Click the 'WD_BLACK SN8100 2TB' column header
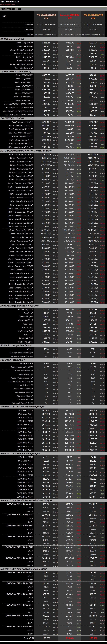The height and width of the screenshot is (644, 107). [x=93, y=16]
